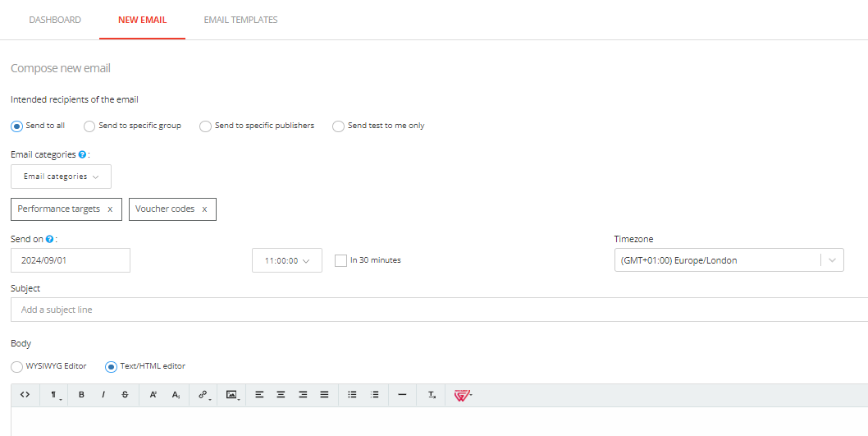This screenshot has width=868, height=436.
Task: Choose 'Send test to me only'
Action: 338,126
